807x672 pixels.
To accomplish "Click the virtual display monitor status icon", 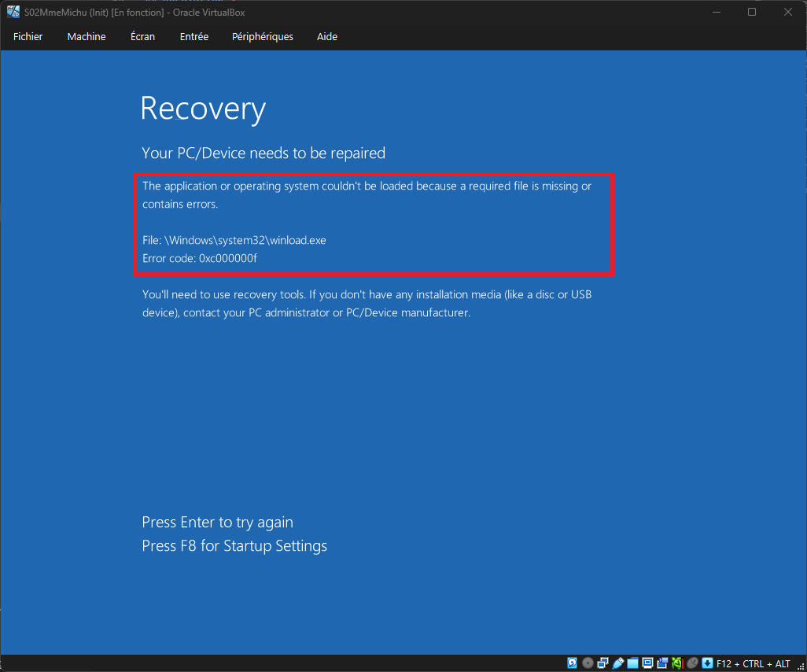I will pos(648,663).
